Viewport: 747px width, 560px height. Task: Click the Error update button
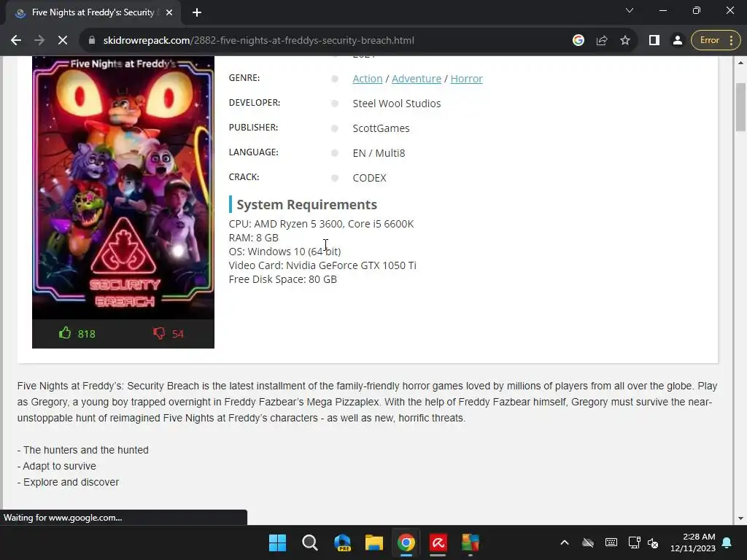point(716,41)
